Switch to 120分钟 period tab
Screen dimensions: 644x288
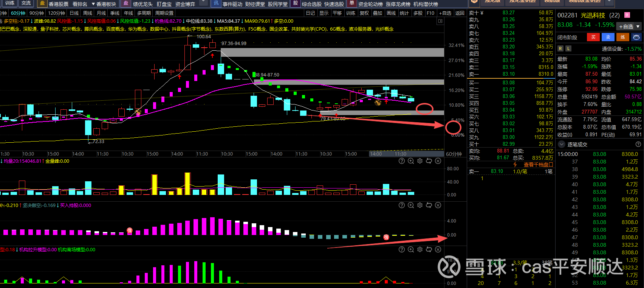pos(57,13)
